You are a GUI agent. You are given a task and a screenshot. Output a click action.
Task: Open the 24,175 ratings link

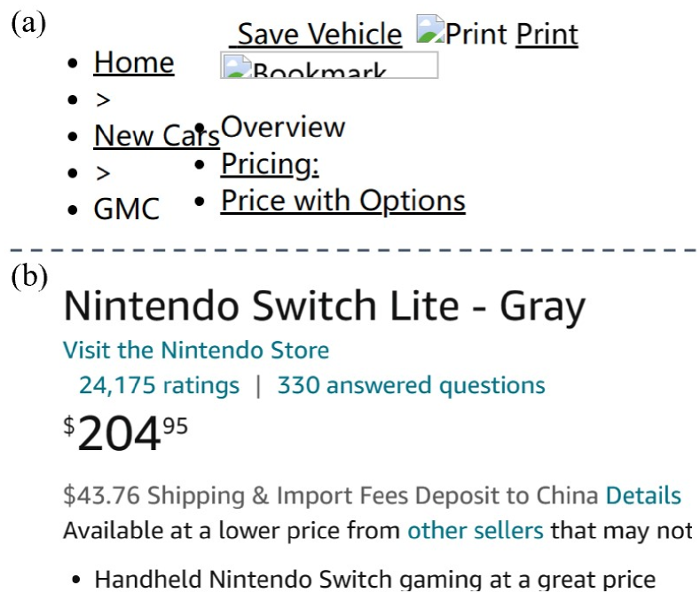[x=159, y=385]
